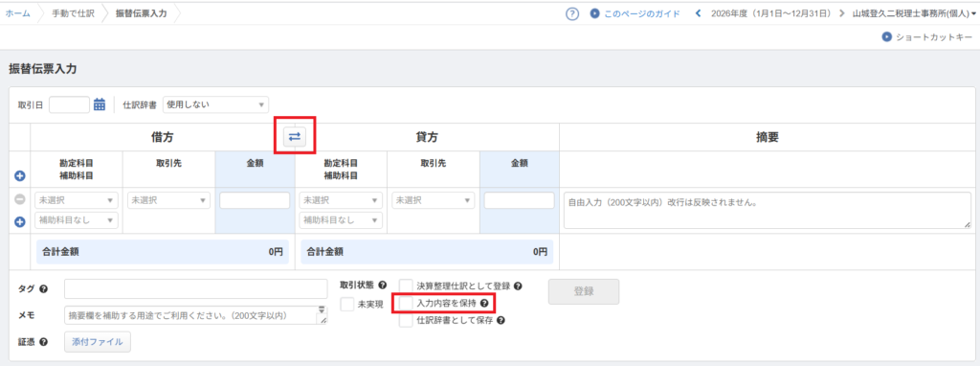This screenshot has width=980, height=366.
Task: Click the credit 金額 input field
Action: coord(520,200)
